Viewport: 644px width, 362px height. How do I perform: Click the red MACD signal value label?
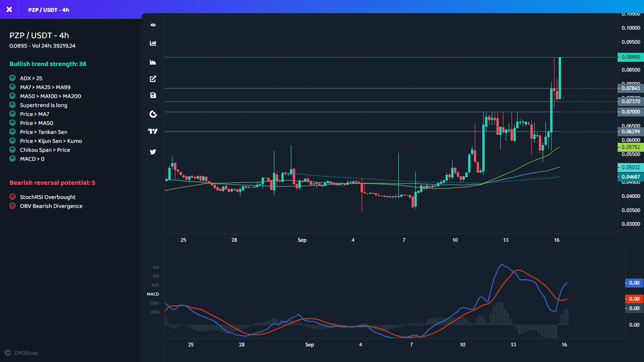(x=634, y=299)
